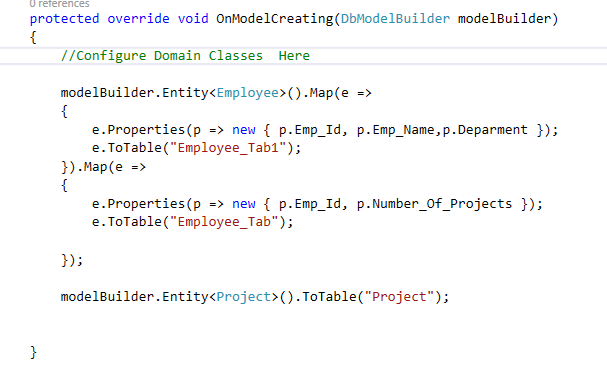The width and height of the screenshot is (607, 365).
Task: Click the 'p.Emp_Name' property reference
Action: pyautogui.click(x=395, y=130)
